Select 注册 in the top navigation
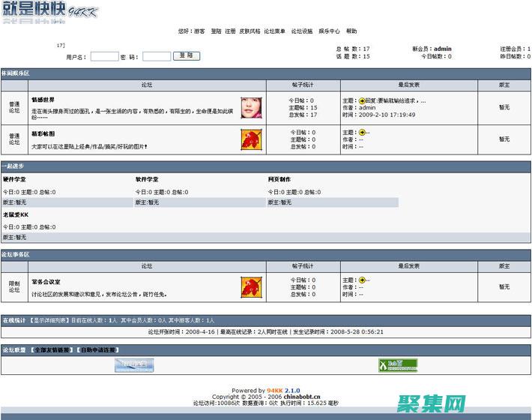Viewport: 532px width, 420px height. pos(230,31)
